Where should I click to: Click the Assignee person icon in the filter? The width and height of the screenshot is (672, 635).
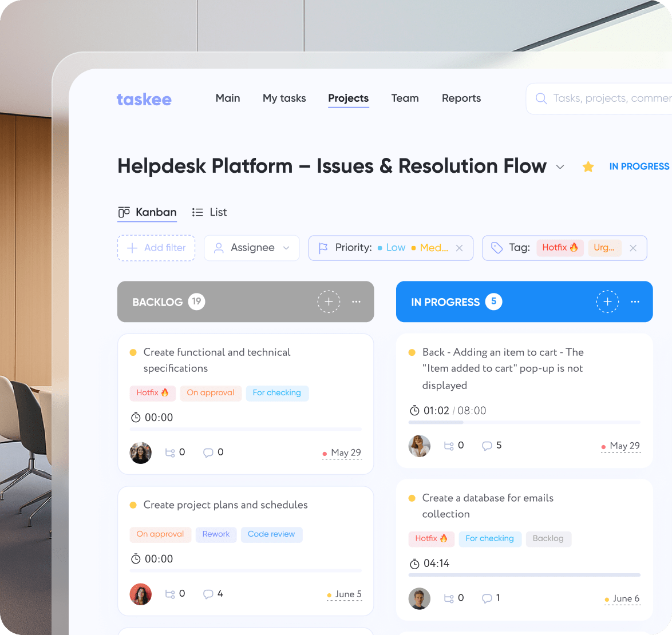[x=218, y=248]
